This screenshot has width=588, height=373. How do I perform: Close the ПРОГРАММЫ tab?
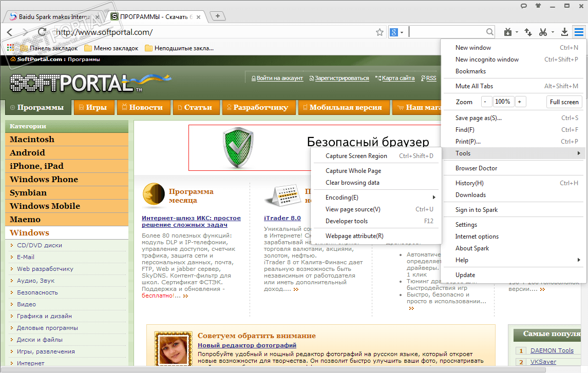tap(198, 17)
